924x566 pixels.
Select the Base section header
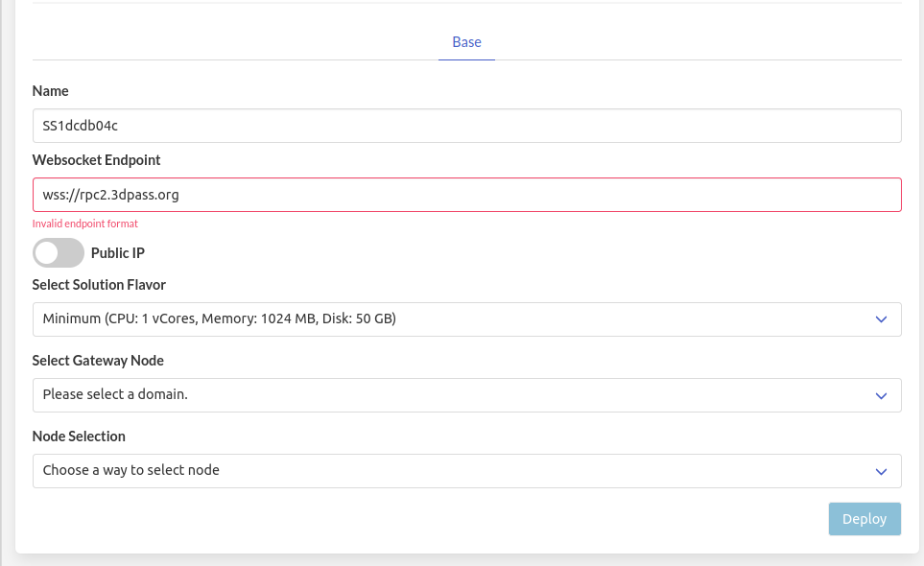click(466, 42)
